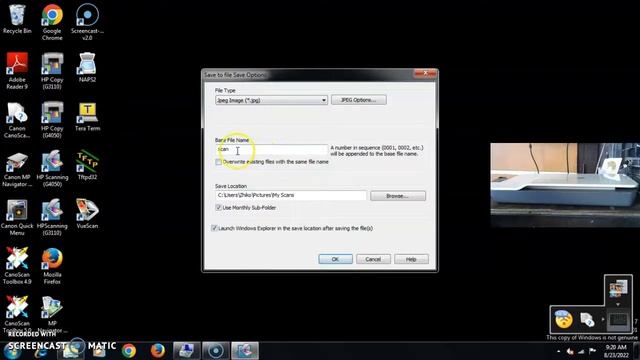Screen dimensions: 640x360
Task: Uncheck Use Monthly Sub-Folder
Action: tap(218, 208)
